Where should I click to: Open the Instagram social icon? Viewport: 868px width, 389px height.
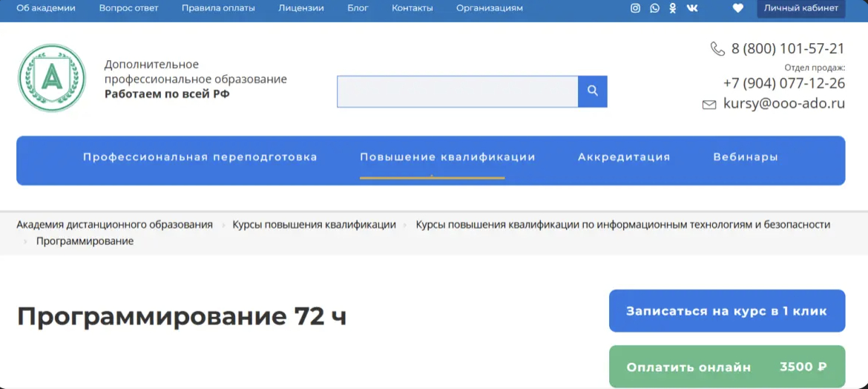tap(636, 8)
